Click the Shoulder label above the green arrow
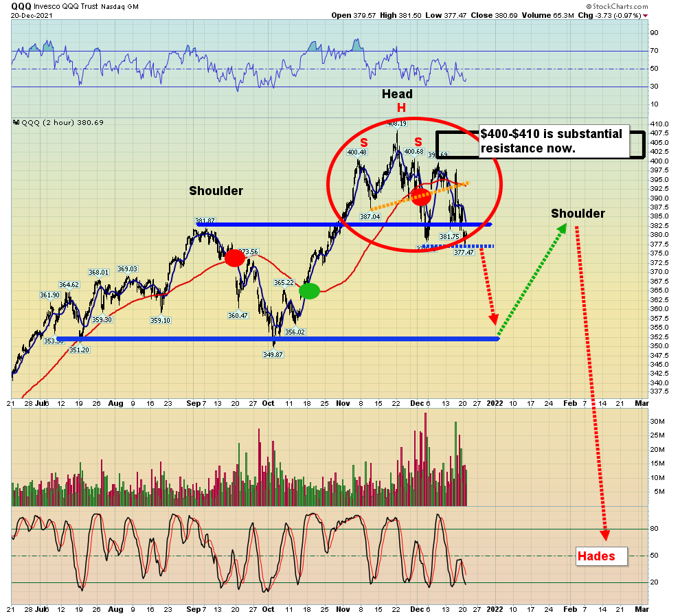The image size is (680, 616). 578,214
